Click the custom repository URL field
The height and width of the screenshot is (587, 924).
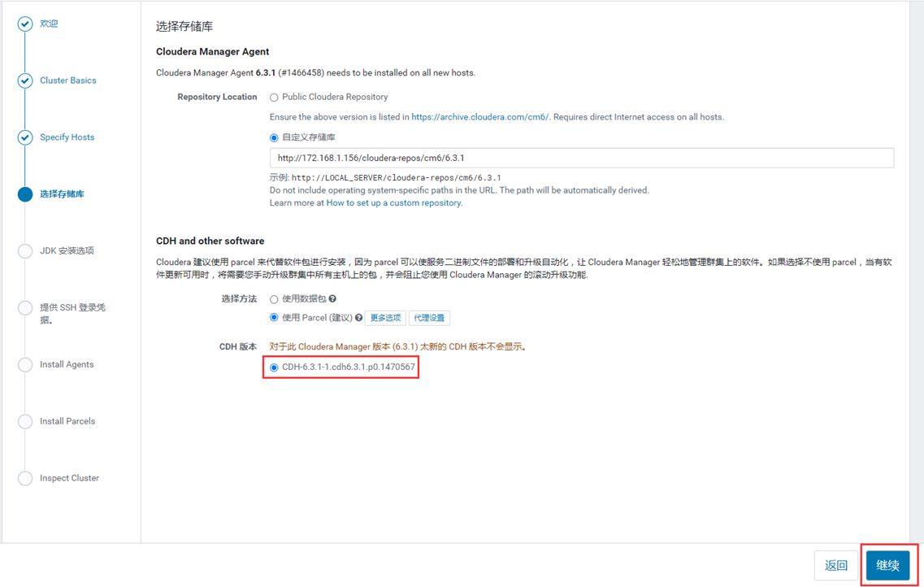click(582, 158)
